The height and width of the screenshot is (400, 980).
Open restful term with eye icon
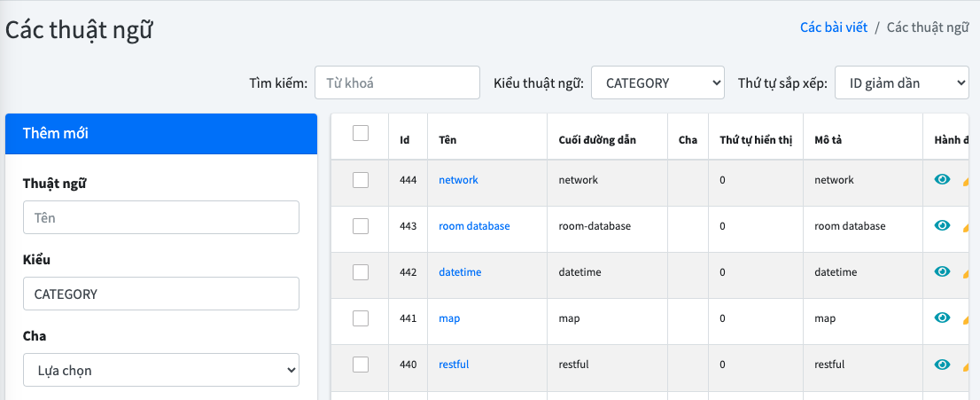(943, 364)
